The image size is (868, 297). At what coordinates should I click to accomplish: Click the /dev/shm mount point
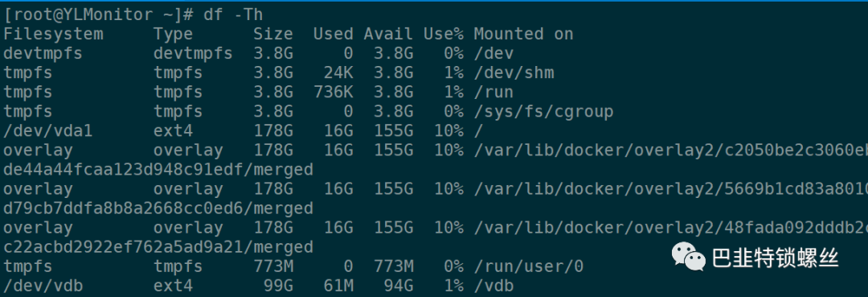coord(514,72)
